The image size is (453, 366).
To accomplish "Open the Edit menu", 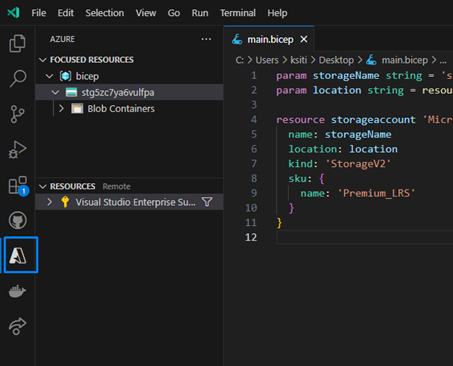I will pyautogui.click(x=66, y=13).
